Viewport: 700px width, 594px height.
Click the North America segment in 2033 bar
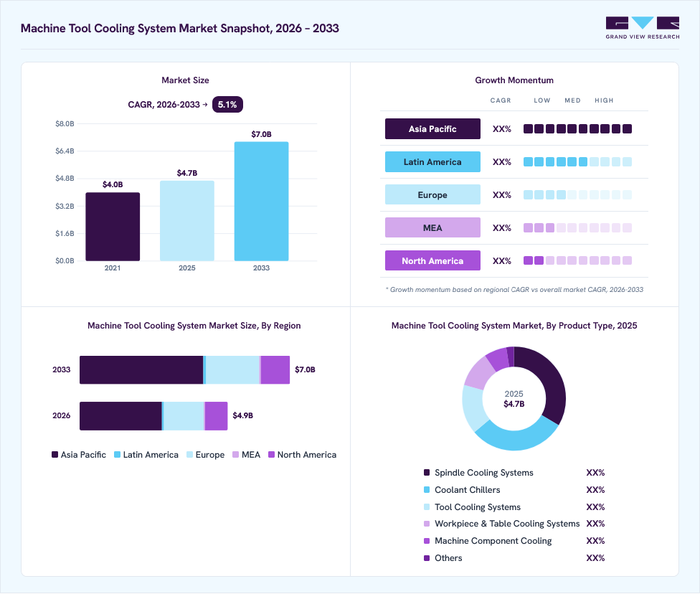click(275, 369)
